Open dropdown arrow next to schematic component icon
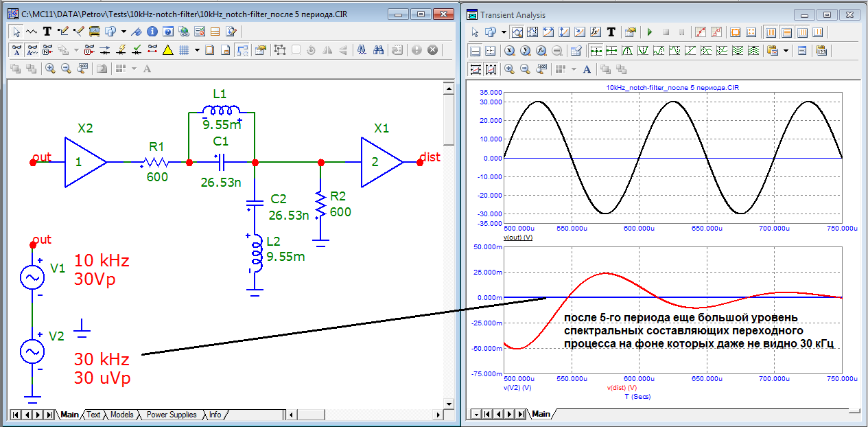 click(x=124, y=31)
